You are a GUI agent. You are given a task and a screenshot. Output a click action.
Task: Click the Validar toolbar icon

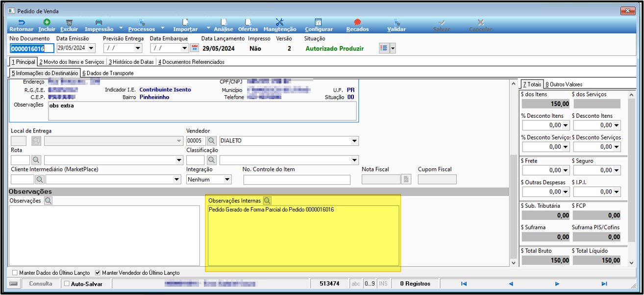(x=396, y=22)
